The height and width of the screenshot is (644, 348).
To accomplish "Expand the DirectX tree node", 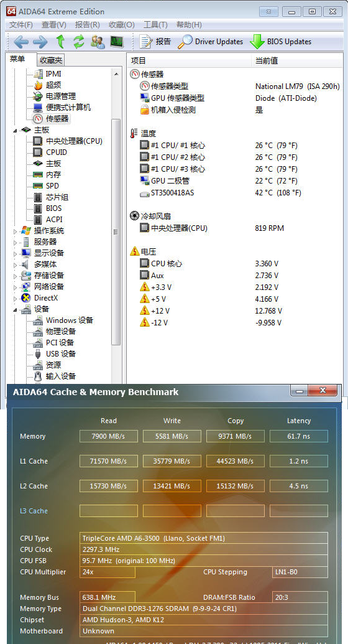I will [x=16, y=298].
